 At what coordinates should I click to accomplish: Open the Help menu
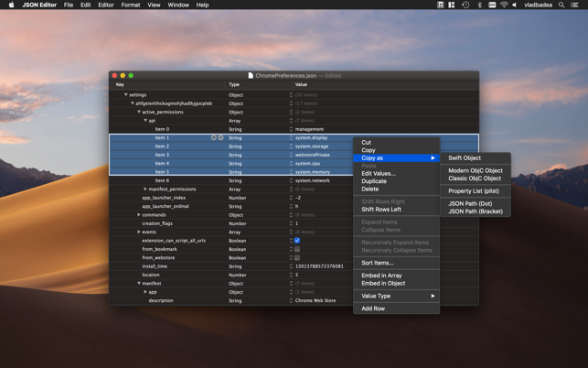202,5
